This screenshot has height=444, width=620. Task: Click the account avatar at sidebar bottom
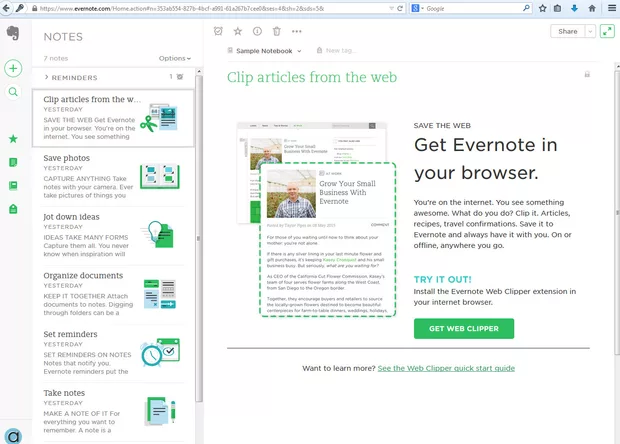tap(13, 436)
